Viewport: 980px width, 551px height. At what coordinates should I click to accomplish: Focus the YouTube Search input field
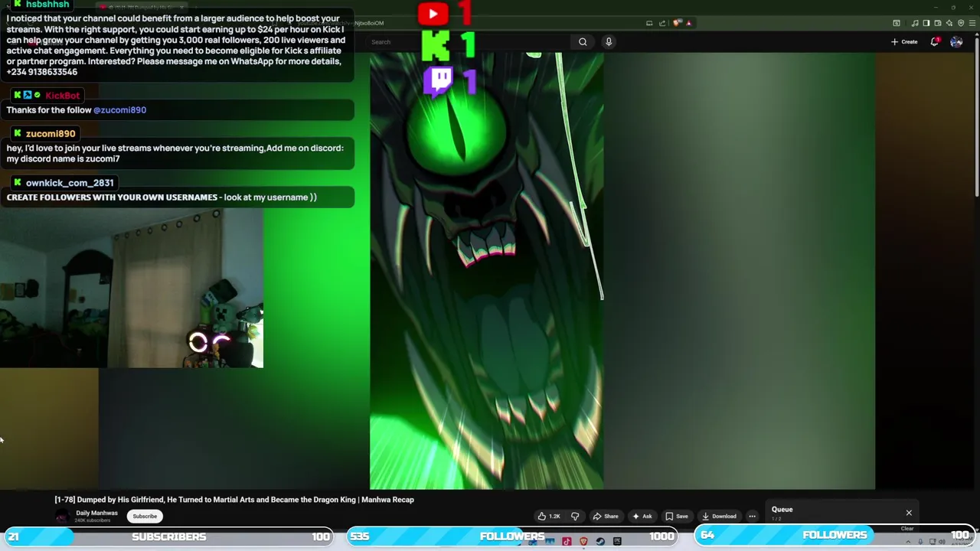click(x=469, y=42)
